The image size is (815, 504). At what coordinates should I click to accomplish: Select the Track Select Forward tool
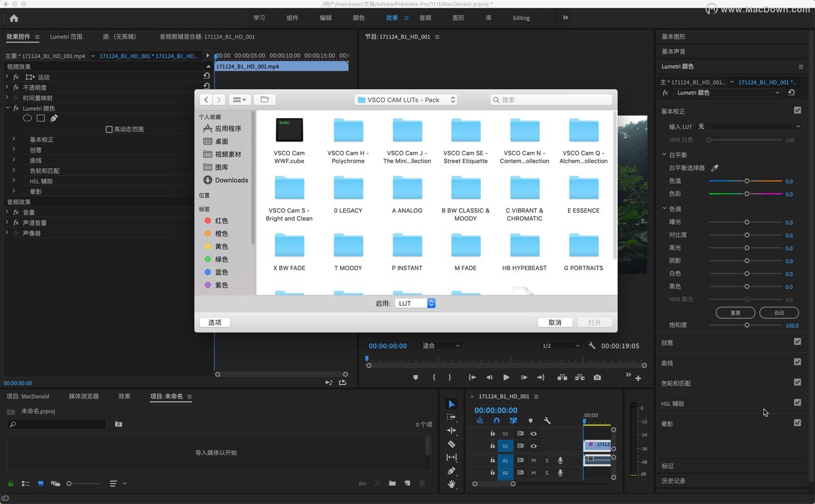[x=451, y=417]
